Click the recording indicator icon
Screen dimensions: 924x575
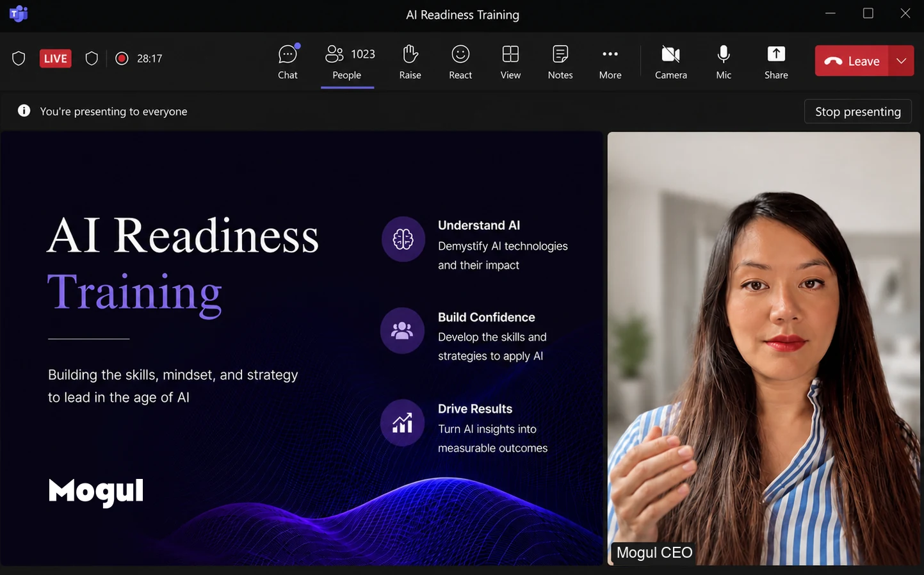coord(122,58)
